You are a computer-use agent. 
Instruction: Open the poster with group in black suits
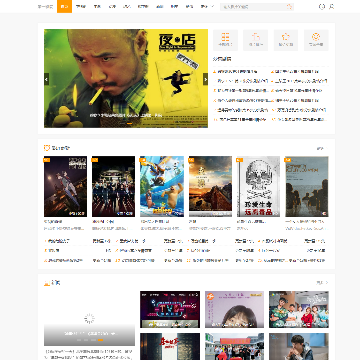click(113, 187)
